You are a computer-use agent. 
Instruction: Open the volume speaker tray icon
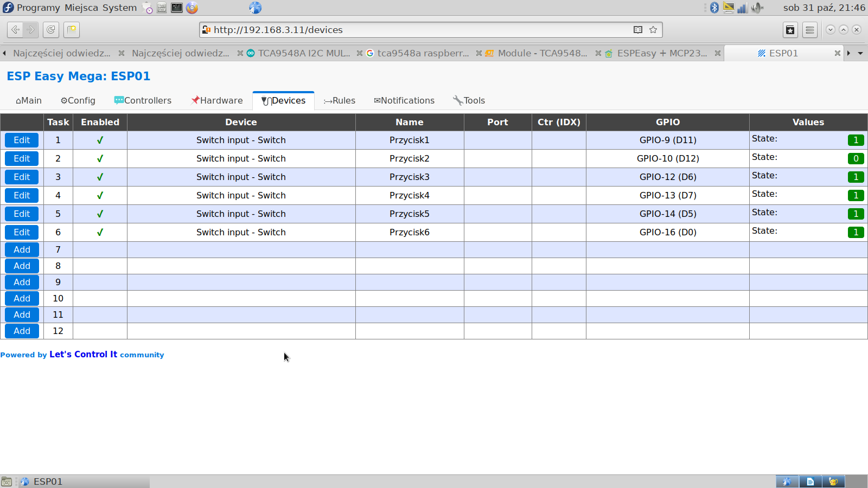757,8
